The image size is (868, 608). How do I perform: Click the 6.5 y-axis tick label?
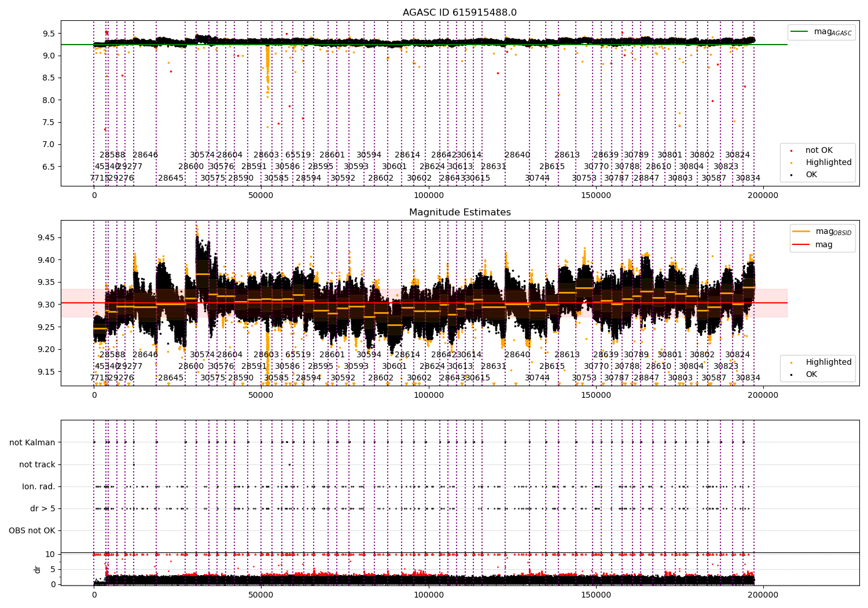(49, 167)
